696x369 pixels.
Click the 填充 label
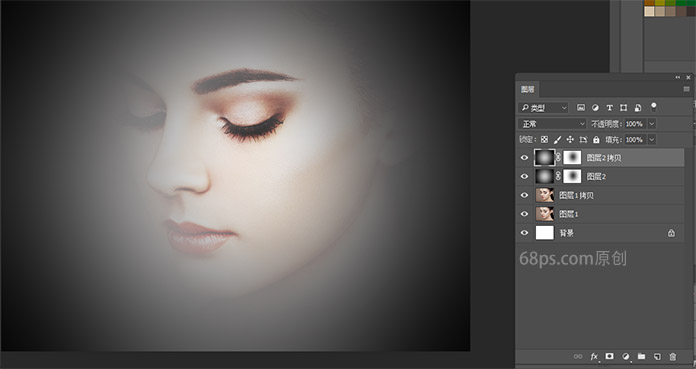[614, 139]
